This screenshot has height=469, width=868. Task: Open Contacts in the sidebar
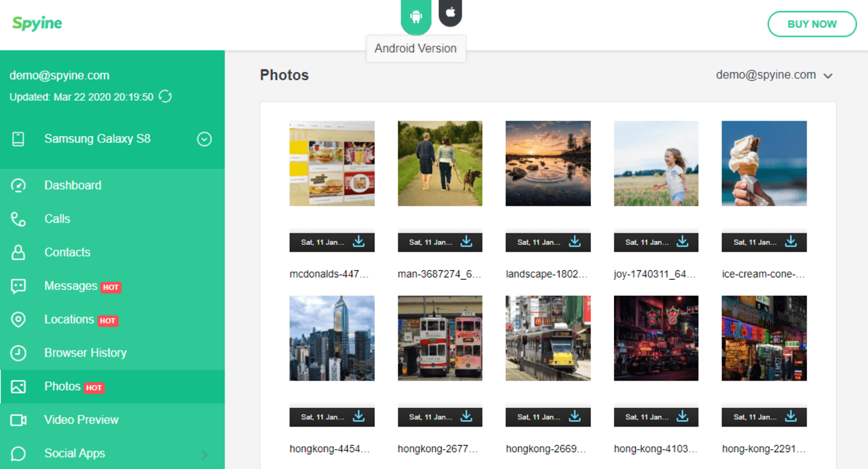[112, 252]
